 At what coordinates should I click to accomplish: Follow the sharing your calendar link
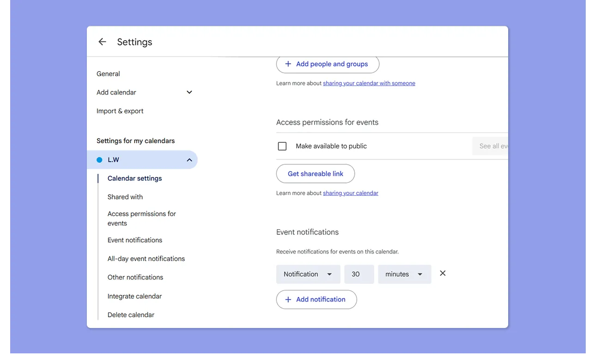(350, 193)
